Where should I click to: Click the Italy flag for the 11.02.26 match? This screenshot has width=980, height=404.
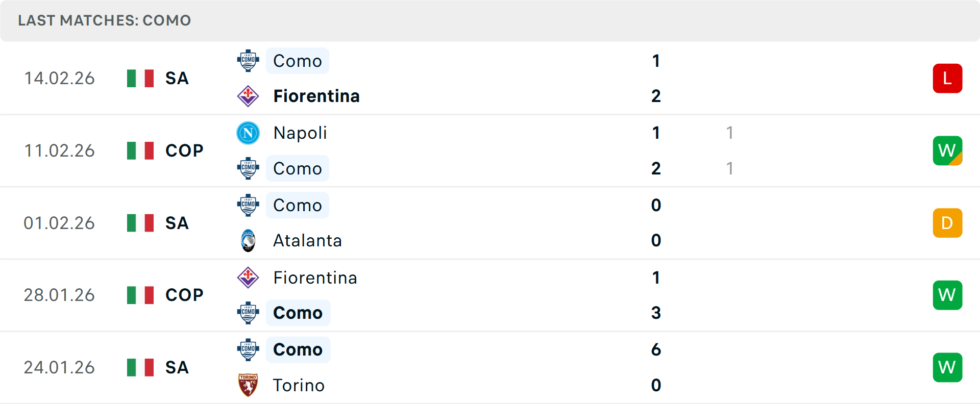(140, 150)
